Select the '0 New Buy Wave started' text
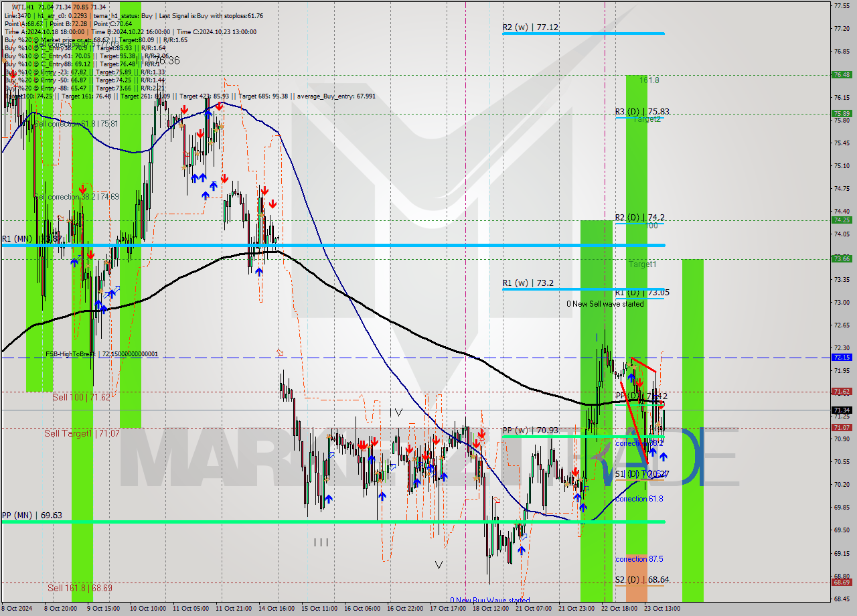 [489, 600]
